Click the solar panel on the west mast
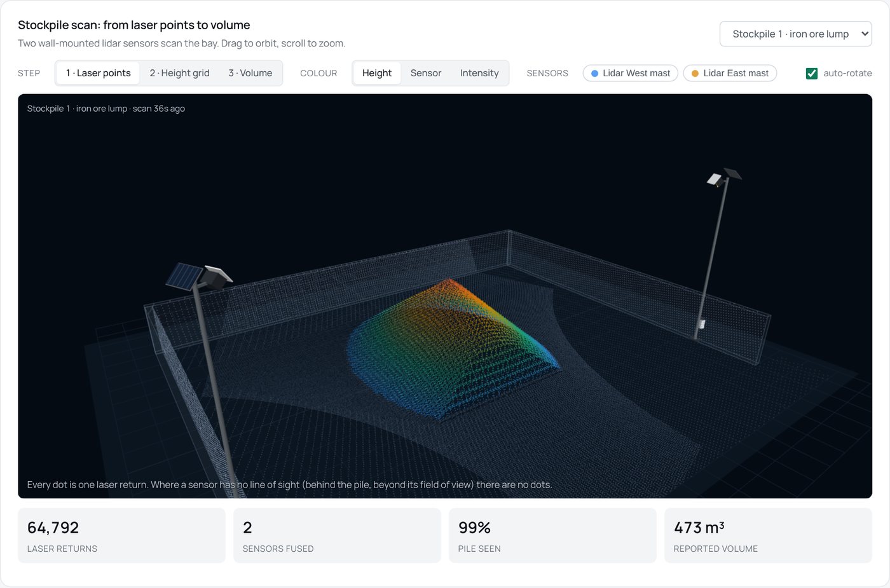This screenshot has height=588, width=890. (x=184, y=277)
